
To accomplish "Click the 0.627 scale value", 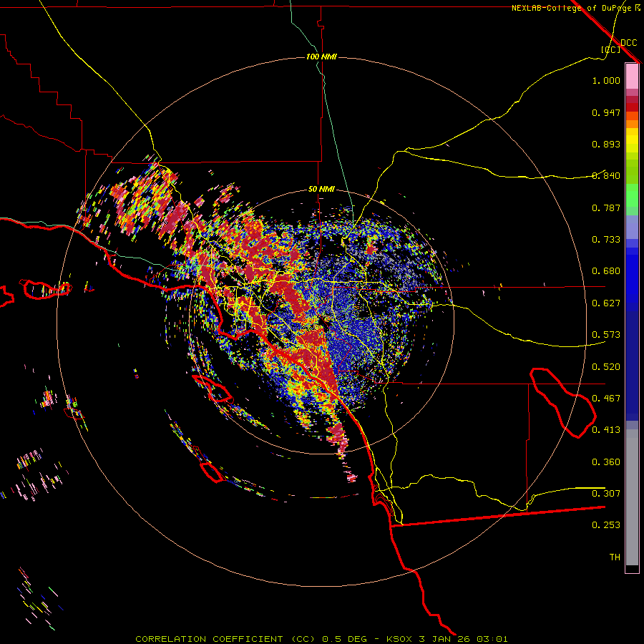I will coord(606,303).
